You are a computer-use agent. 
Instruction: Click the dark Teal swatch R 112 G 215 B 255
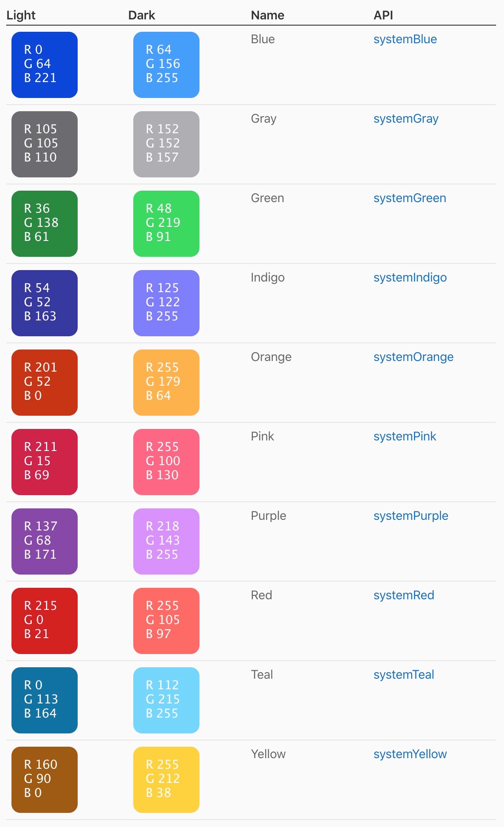166,700
